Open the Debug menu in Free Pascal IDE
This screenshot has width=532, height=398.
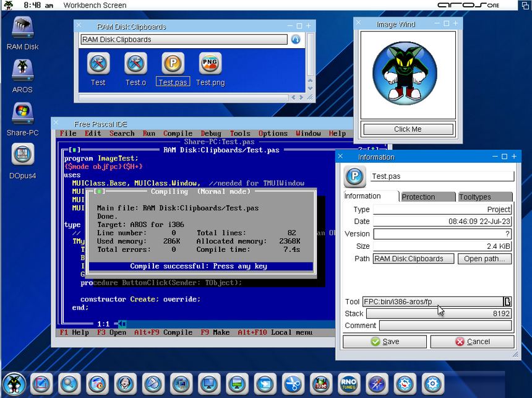coord(211,133)
